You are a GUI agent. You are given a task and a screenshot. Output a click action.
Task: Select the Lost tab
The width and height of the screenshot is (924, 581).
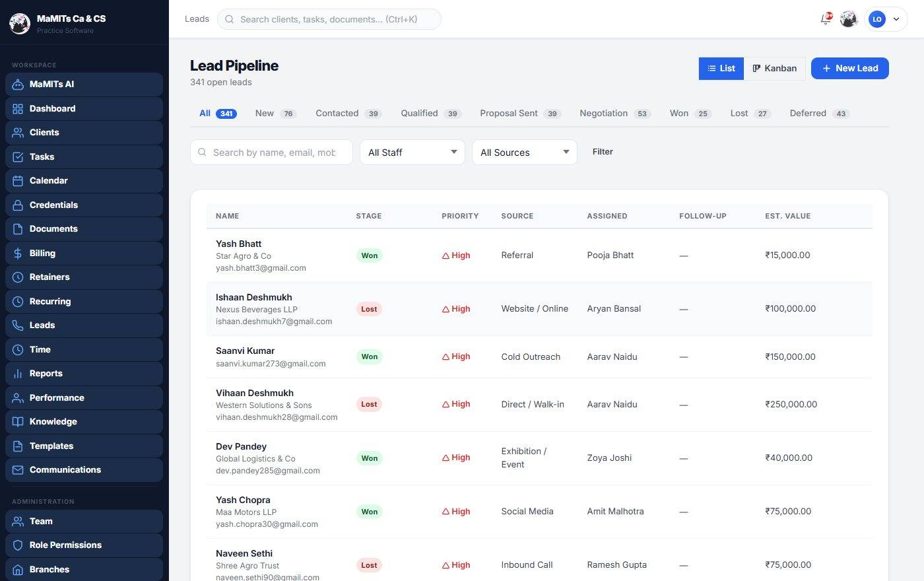pos(750,114)
